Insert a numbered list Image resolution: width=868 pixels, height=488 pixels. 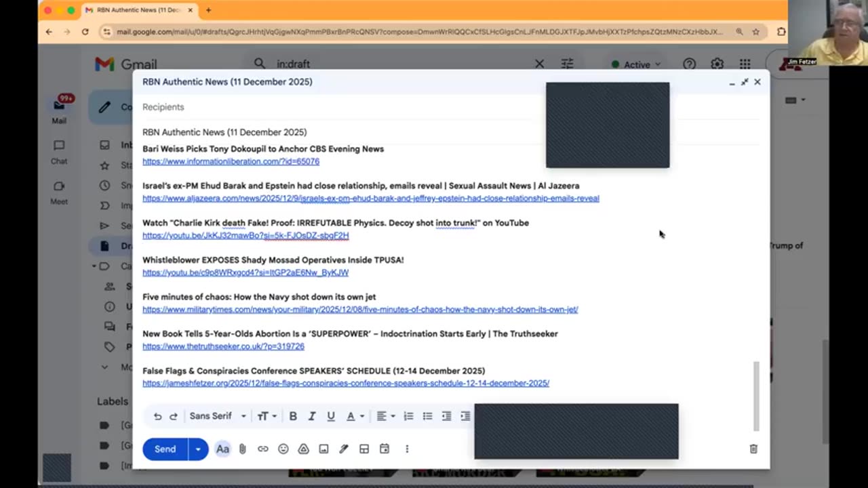(x=408, y=416)
